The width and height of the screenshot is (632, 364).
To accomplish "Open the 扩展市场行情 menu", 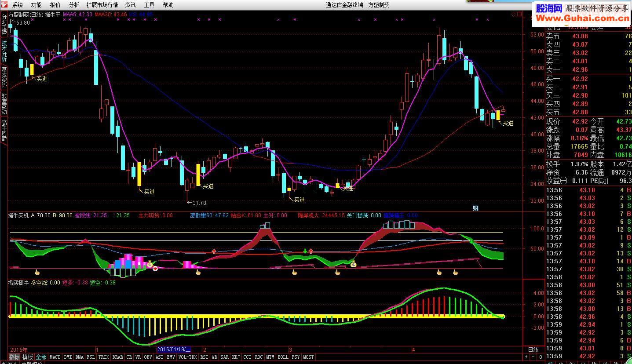I will (x=102, y=5).
